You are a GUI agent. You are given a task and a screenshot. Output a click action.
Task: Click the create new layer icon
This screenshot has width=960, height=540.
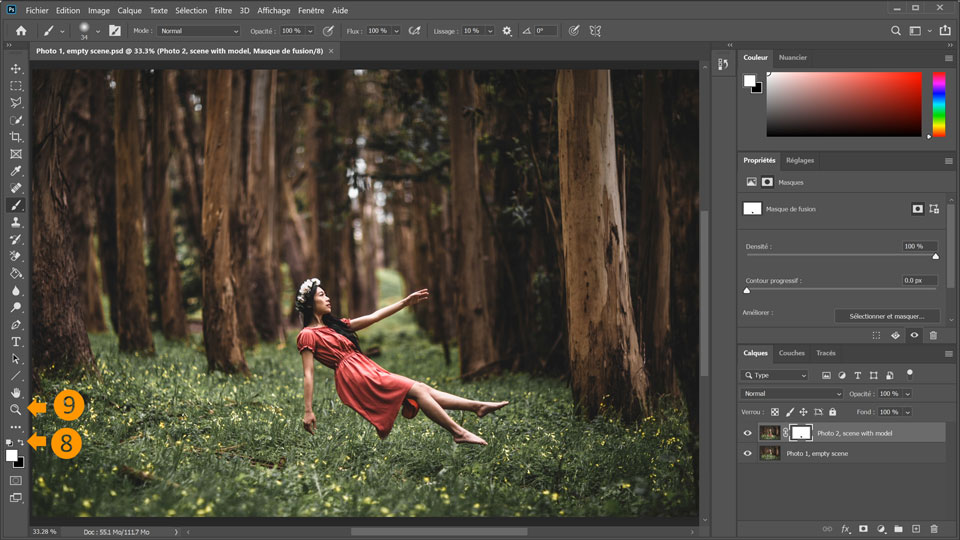[x=916, y=528]
